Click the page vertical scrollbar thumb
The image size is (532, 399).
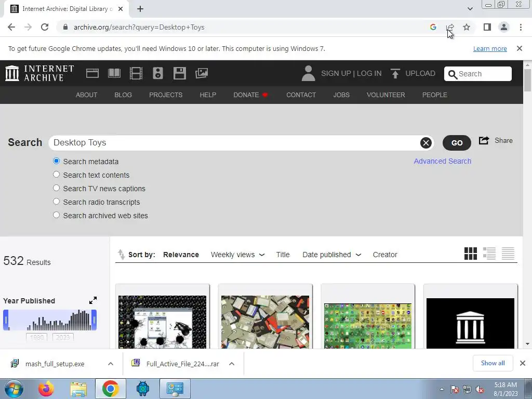coord(527,80)
